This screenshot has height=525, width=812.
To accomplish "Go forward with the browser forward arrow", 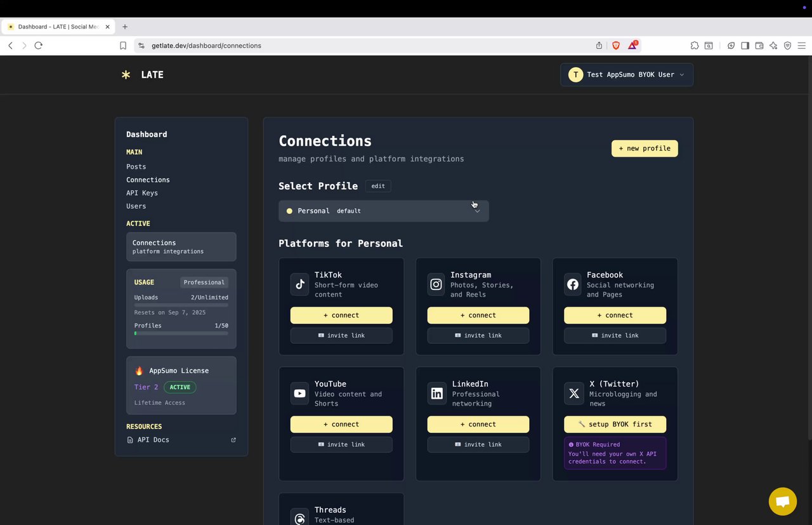I will pyautogui.click(x=24, y=46).
